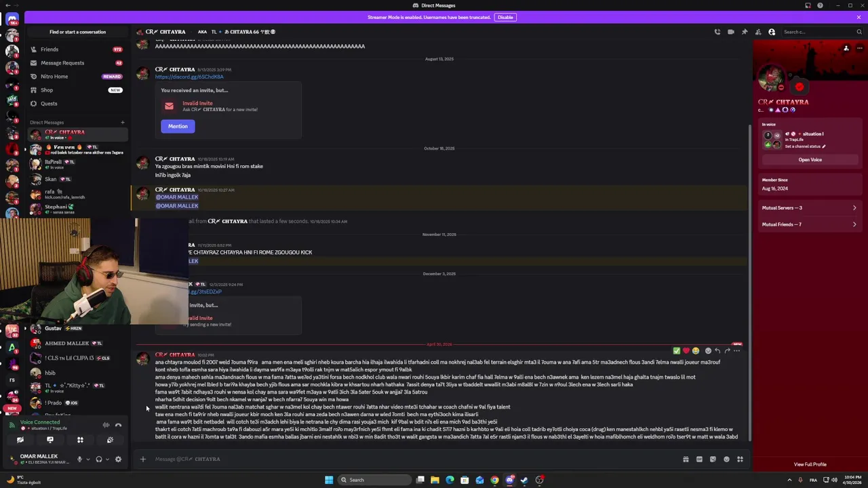Open the Ven ven direct message
Screen dimensions: 868x488
[x=76, y=149]
